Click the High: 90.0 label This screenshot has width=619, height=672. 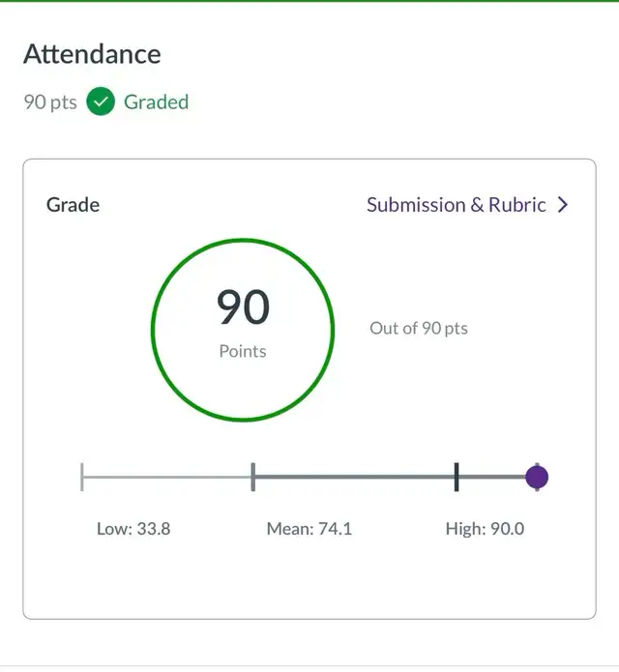tap(485, 529)
